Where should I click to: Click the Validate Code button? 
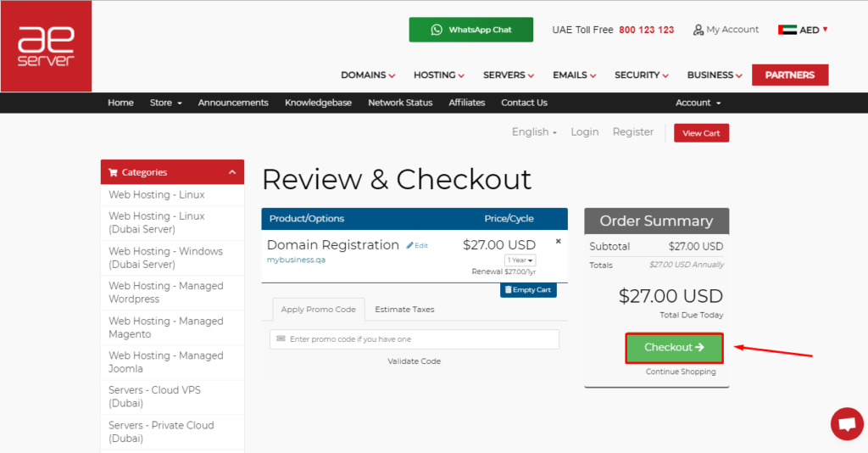[x=414, y=361]
